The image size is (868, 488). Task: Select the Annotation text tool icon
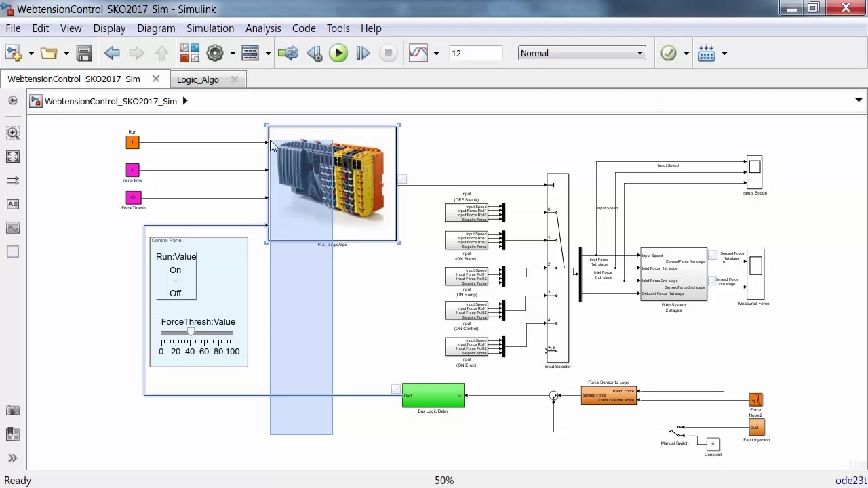pos(13,204)
